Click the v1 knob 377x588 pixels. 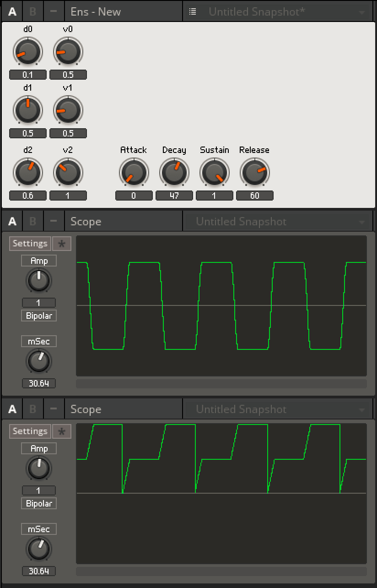(x=68, y=110)
